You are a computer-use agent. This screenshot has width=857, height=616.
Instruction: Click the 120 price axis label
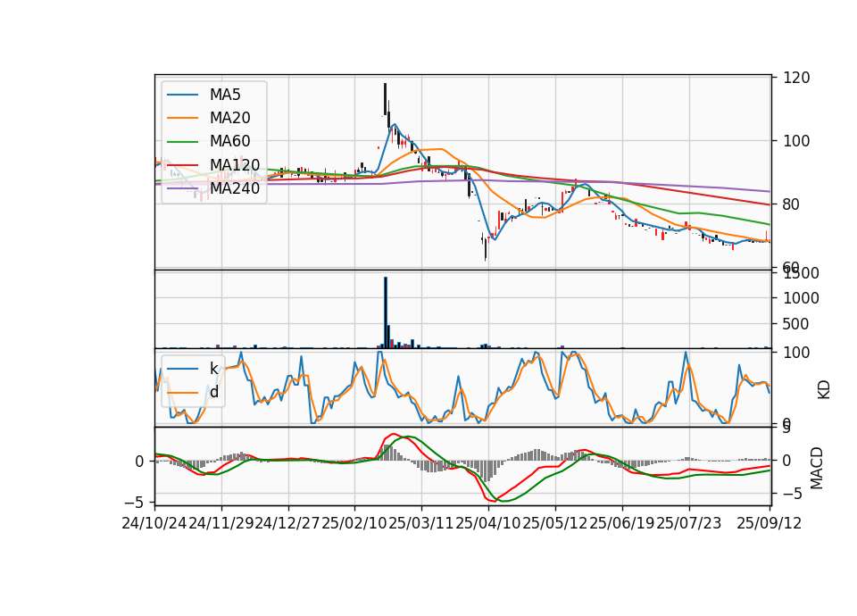[x=796, y=78]
